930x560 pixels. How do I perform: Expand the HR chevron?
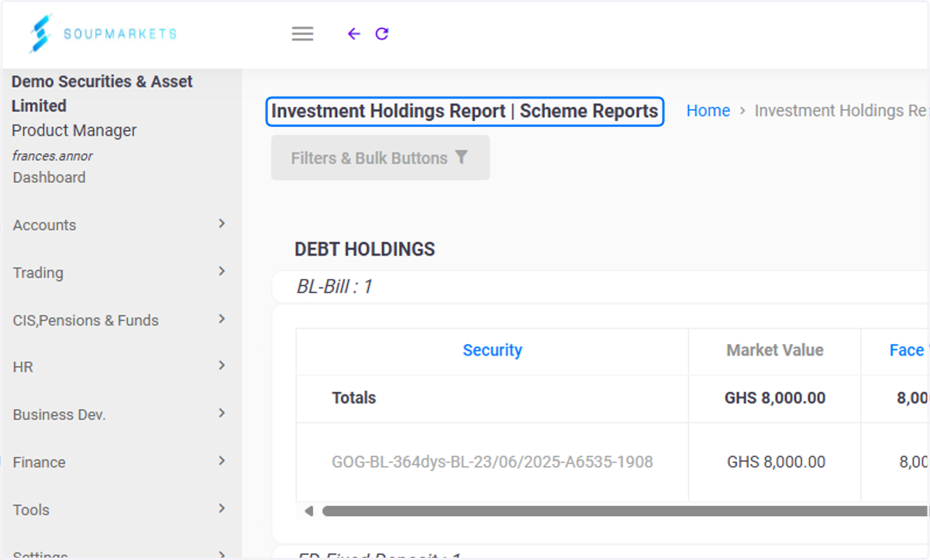point(222,366)
